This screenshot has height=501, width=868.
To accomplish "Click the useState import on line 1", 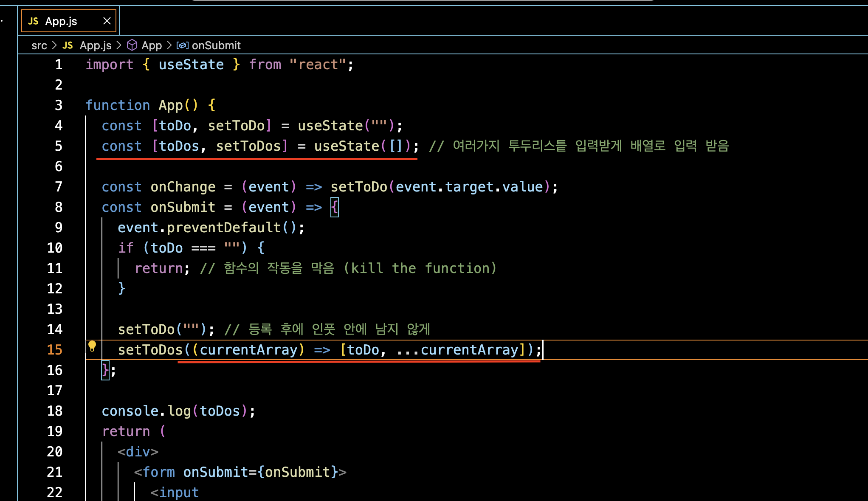I will click(191, 65).
